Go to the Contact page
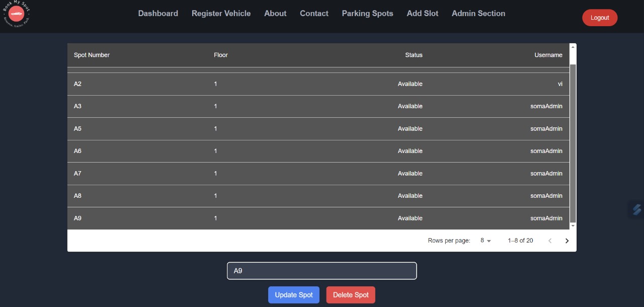 coord(314,14)
